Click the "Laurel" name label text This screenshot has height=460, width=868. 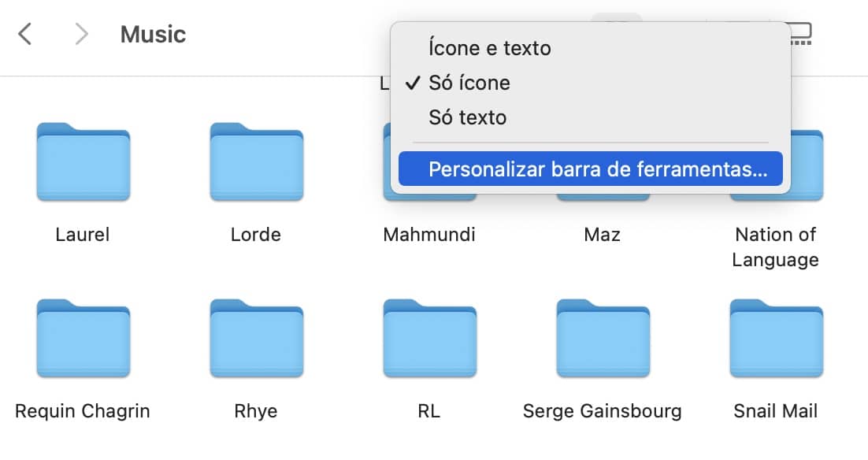coord(83,235)
